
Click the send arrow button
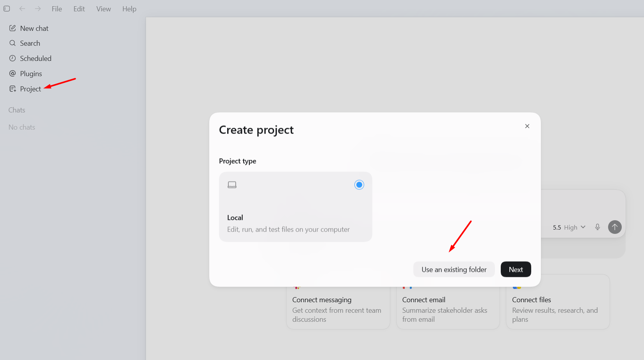click(x=615, y=227)
